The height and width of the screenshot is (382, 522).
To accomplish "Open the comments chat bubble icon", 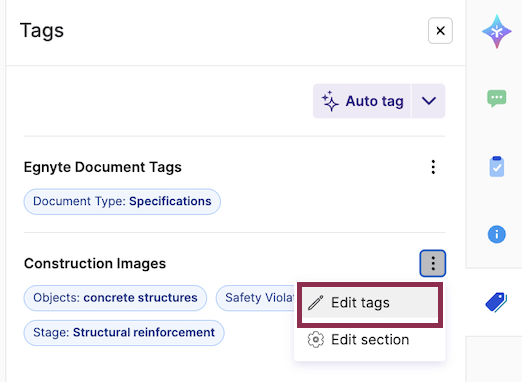I will point(497,98).
